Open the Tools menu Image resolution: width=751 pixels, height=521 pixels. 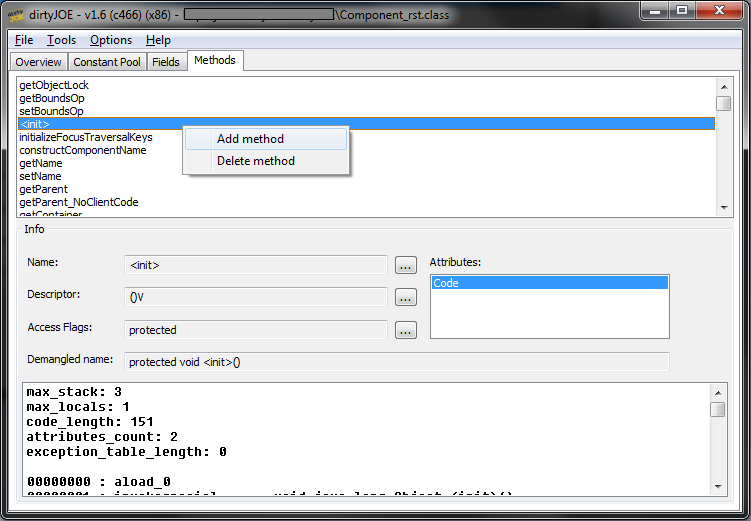(x=61, y=40)
